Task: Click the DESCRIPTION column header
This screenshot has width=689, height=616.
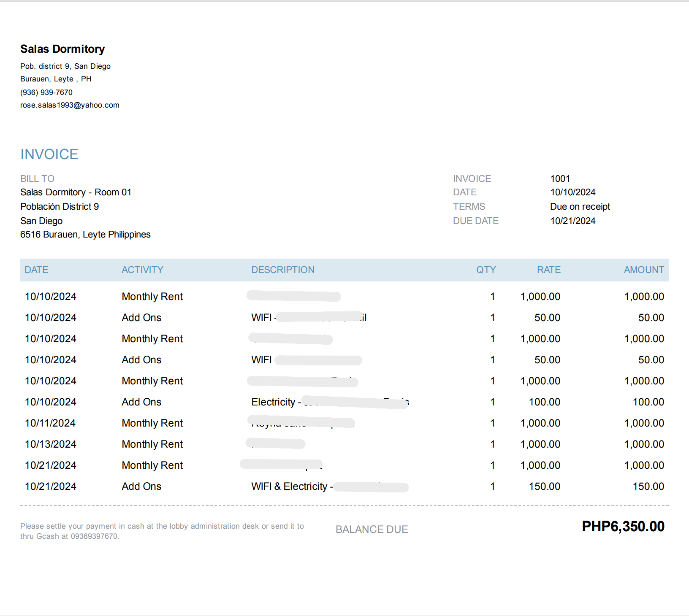Action: point(283,270)
